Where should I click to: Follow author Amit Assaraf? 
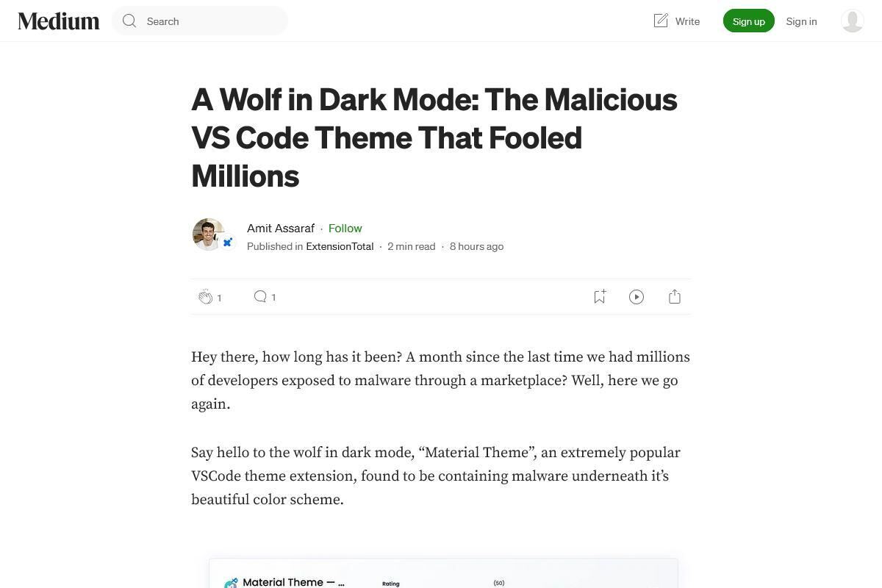[x=345, y=228]
